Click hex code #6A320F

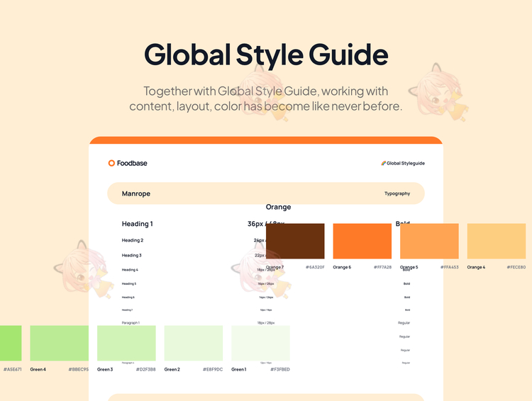pyautogui.click(x=315, y=267)
